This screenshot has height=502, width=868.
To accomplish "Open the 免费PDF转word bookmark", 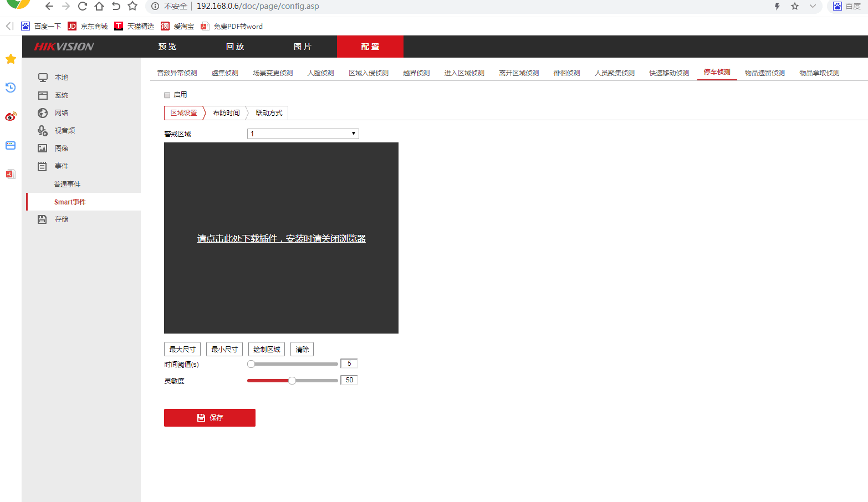I will pos(232,26).
